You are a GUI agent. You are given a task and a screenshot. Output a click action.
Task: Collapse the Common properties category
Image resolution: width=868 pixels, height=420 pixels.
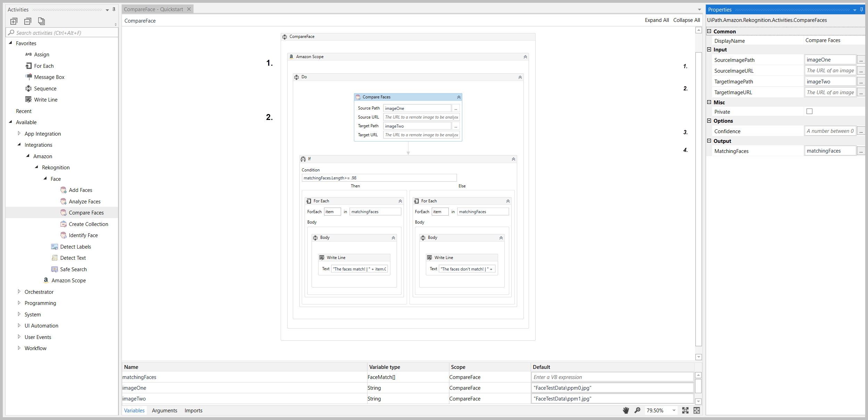(709, 31)
